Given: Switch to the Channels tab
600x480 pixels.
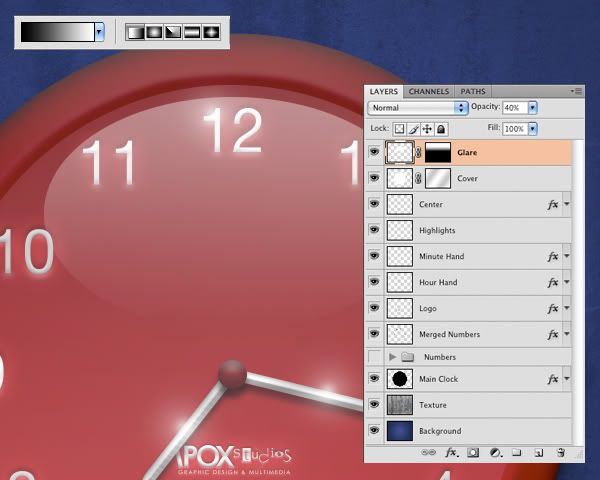Looking at the screenshot, I should point(429,91).
